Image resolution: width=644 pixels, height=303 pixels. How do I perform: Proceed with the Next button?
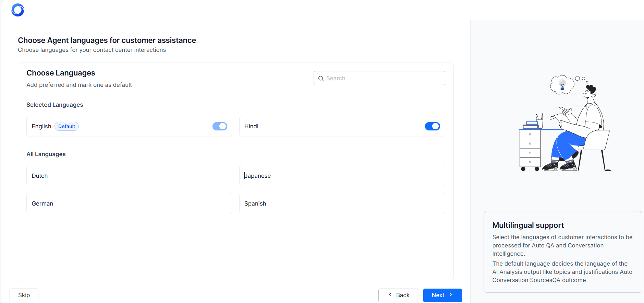coord(442,295)
